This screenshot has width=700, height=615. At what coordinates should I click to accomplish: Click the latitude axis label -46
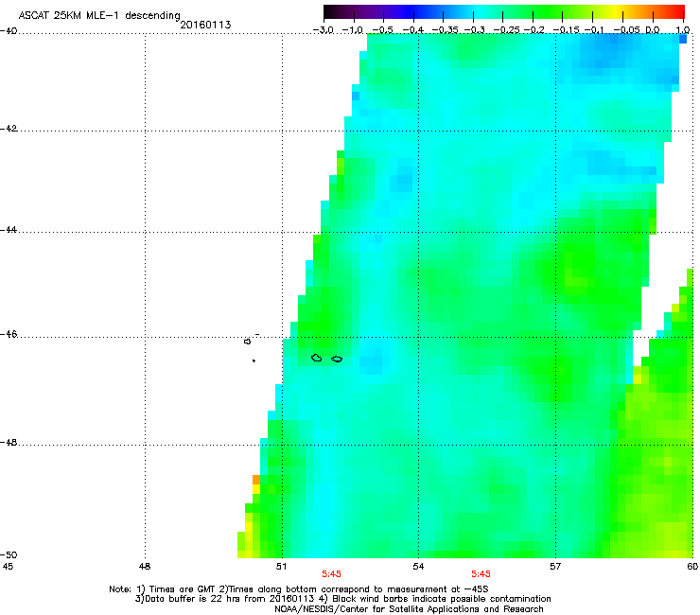(x=9, y=335)
